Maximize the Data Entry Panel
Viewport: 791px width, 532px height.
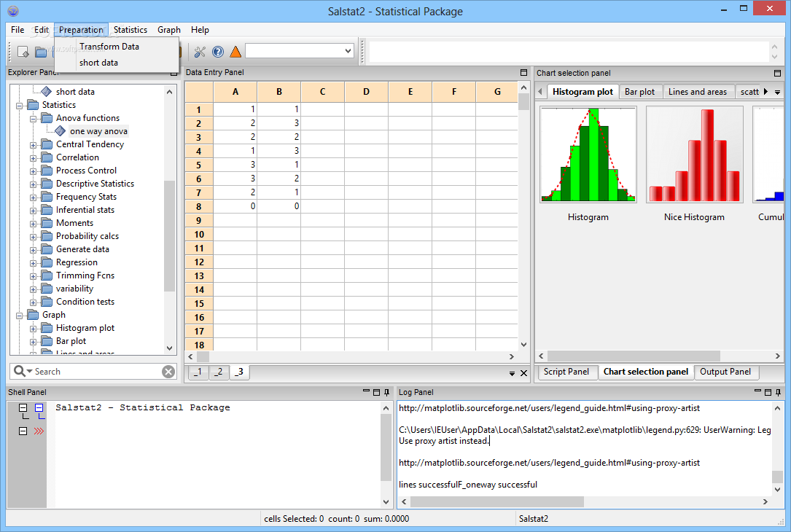tap(523, 73)
